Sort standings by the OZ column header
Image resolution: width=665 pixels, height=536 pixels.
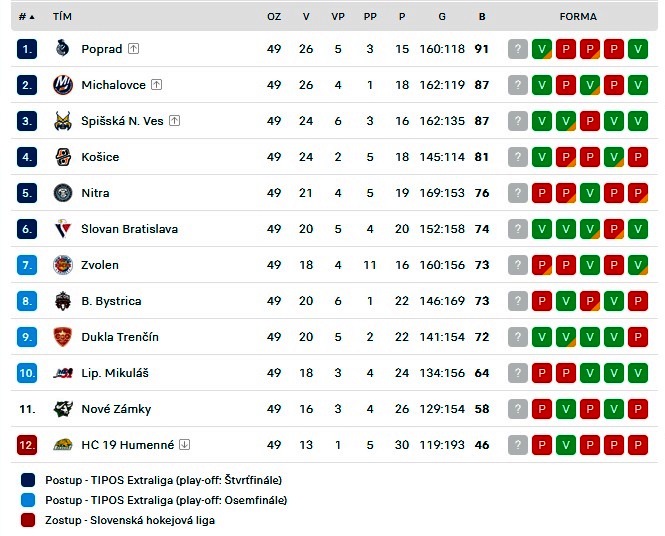click(x=274, y=17)
